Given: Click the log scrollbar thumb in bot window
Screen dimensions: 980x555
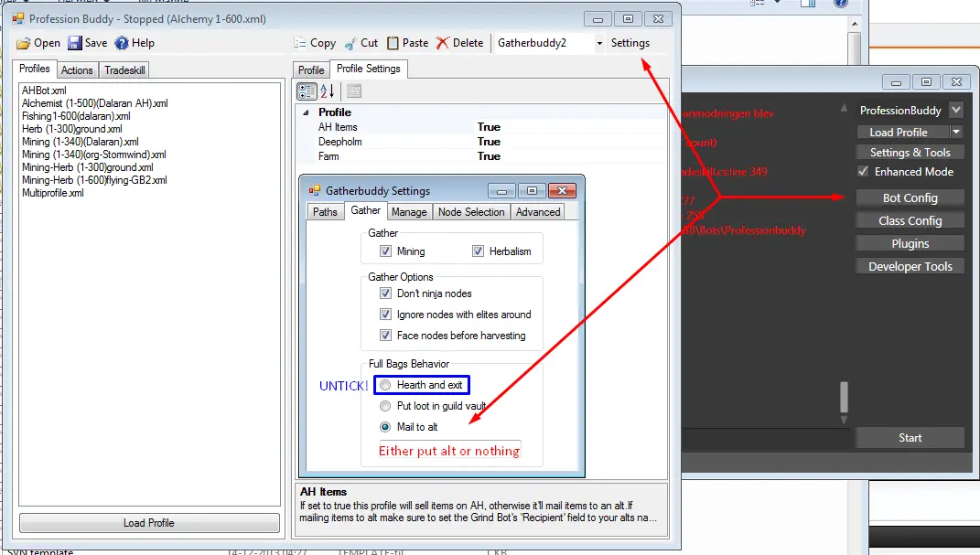Looking at the screenshot, I should click(844, 397).
